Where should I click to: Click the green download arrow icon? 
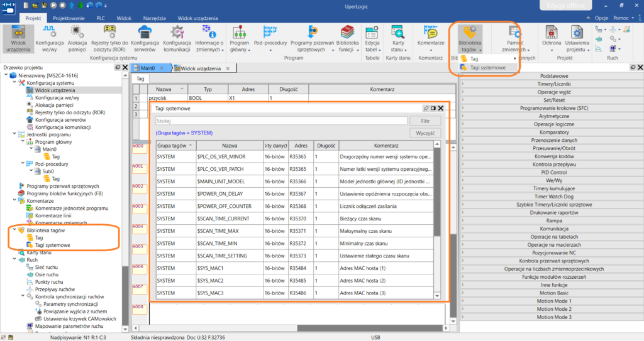point(80,6)
